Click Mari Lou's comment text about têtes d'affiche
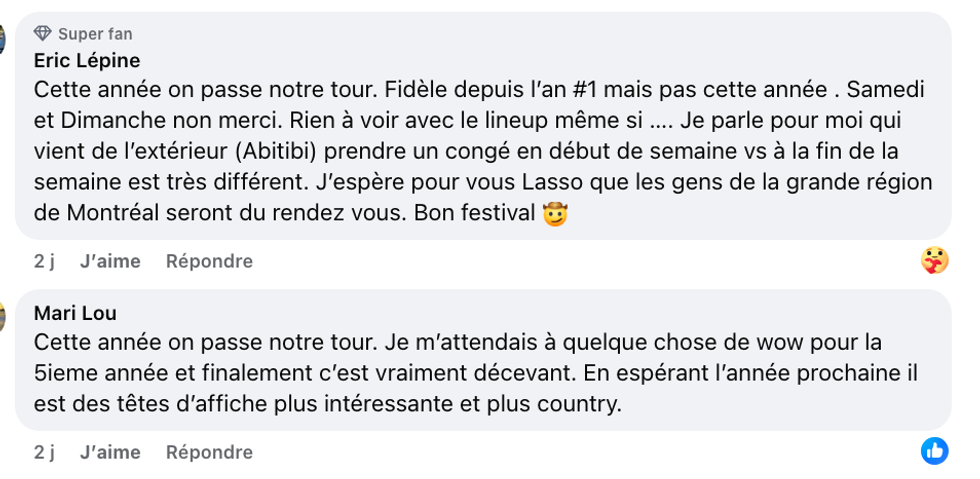Screen dimensions: 980x479 pos(330,404)
